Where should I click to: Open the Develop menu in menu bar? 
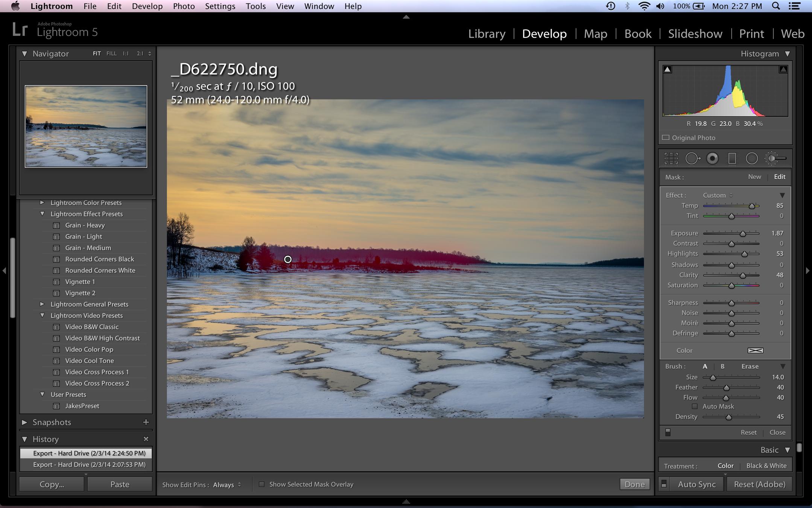(x=147, y=6)
